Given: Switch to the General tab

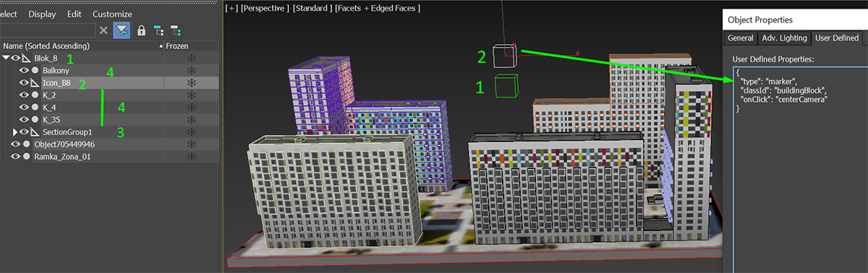Looking at the screenshot, I should pyautogui.click(x=741, y=38).
